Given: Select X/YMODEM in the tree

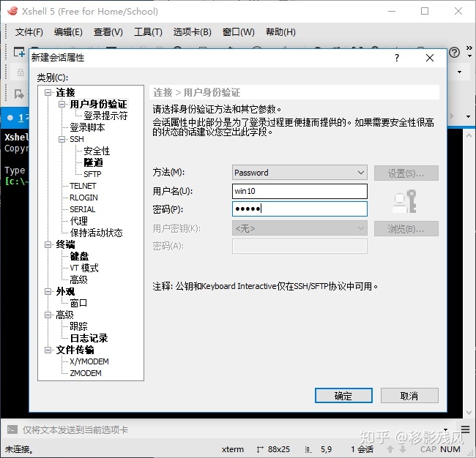Looking at the screenshot, I should tap(89, 362).
